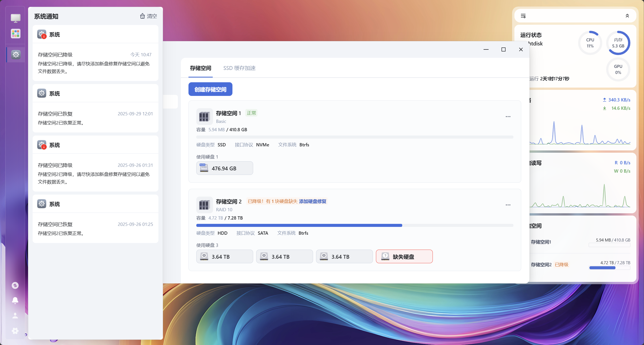The width and height of the screenshot is (644, 345).
Task: Open more options menu for 存储空间 2
Action: (508, 205)
